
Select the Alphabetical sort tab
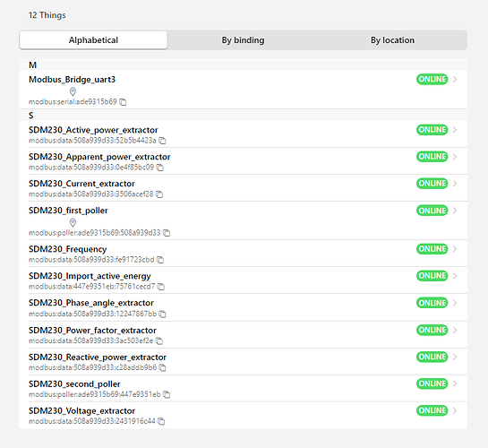[x=93, y=40]
